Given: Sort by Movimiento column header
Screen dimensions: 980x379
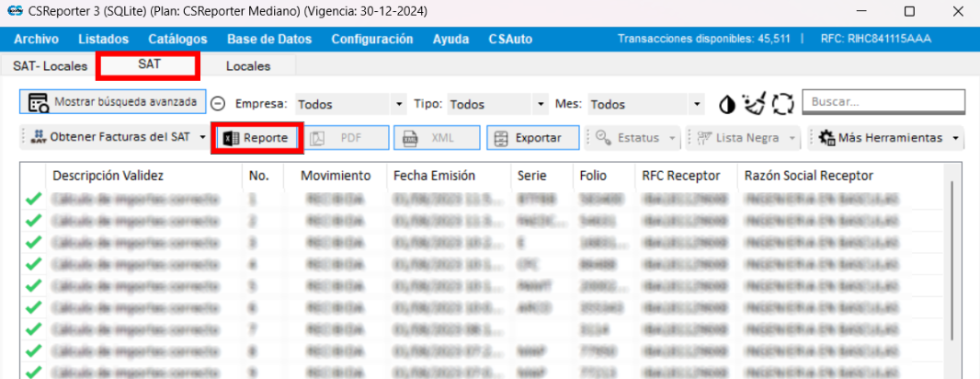Looking at the screenshot, I should point(336,177).
